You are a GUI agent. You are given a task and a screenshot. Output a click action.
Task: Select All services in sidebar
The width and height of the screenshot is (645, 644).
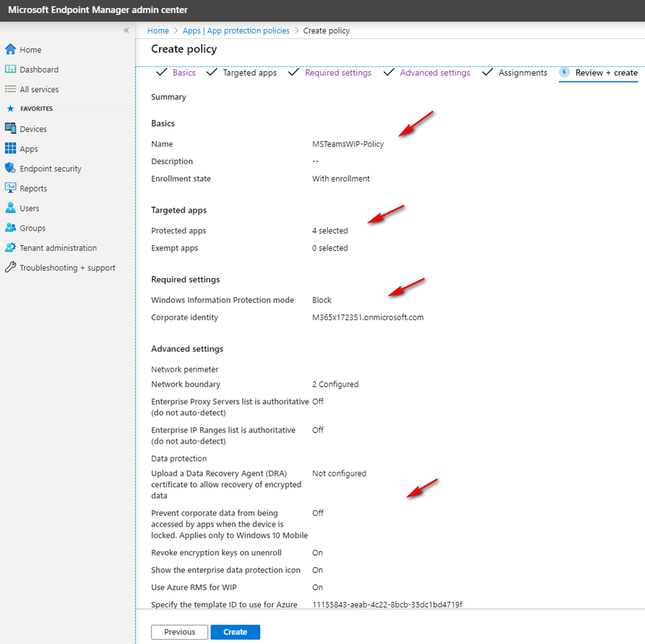tap(39, 89)
